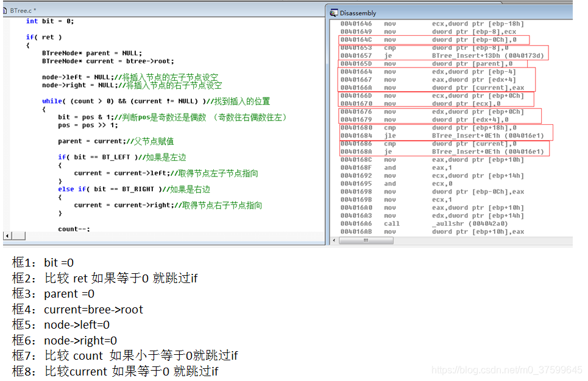
Task: Click the 'count--;' line
Action: click(74, 229)
